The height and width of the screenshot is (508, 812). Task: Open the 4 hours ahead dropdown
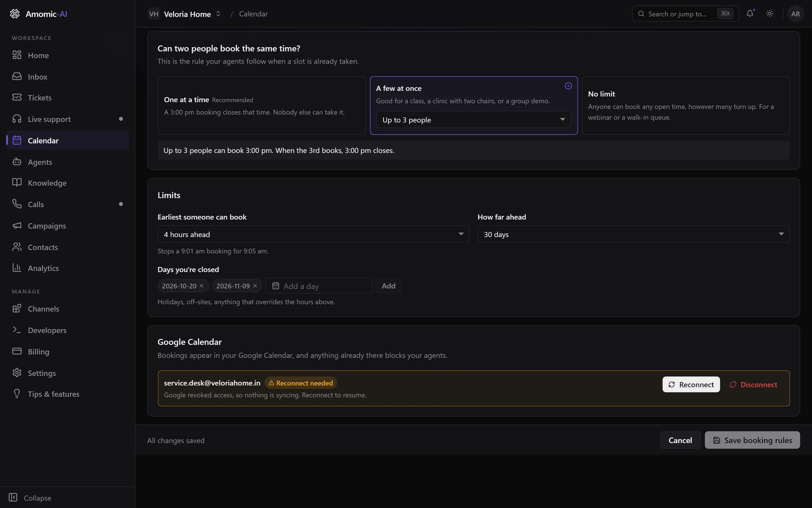(314, 234)
